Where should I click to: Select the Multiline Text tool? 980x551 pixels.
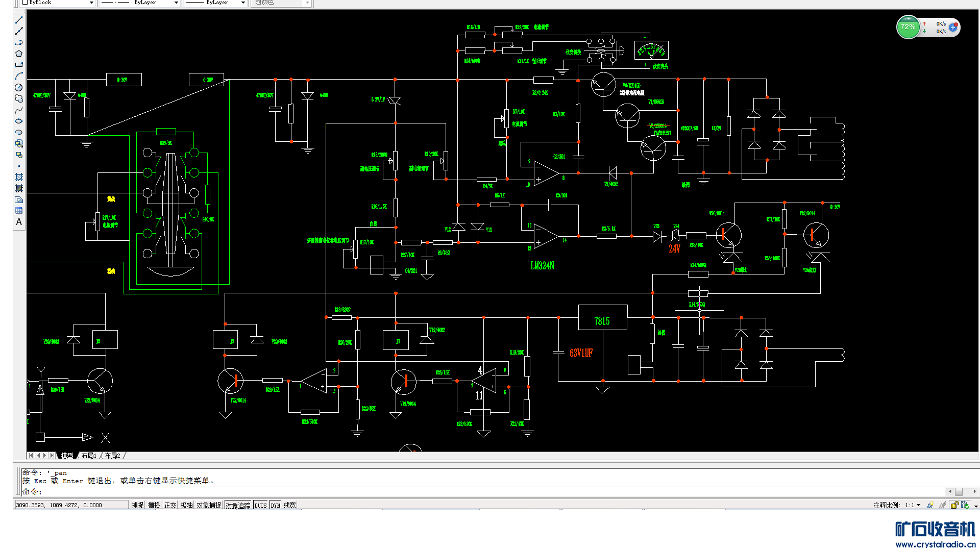19,222
